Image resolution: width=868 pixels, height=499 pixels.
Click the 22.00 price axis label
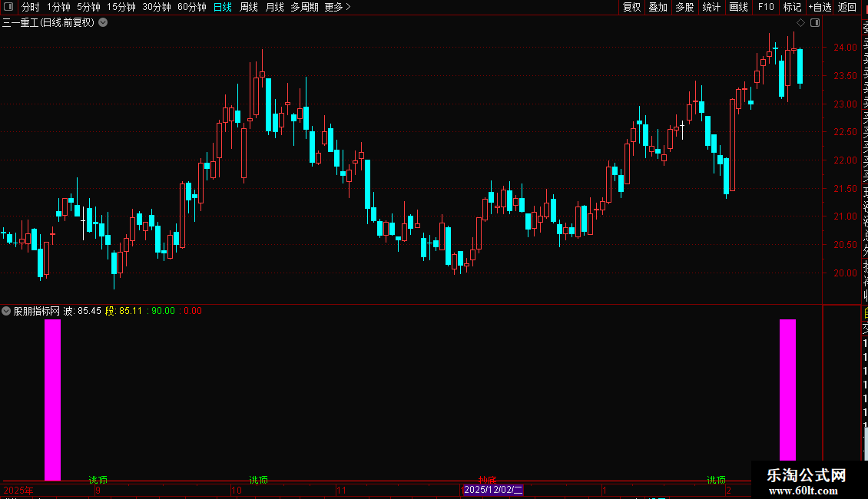[845, 160]
